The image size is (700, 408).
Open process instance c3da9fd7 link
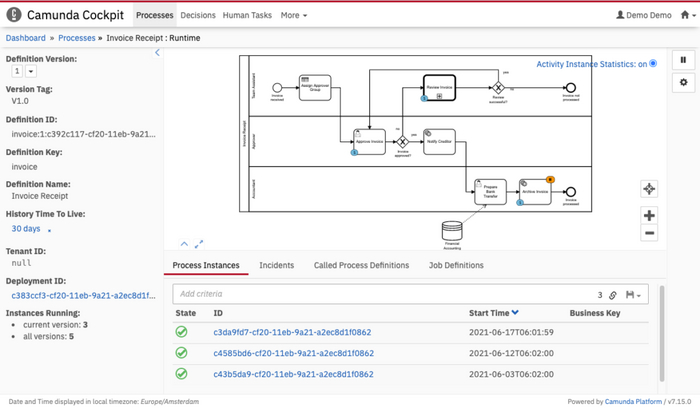[x=292, y=332]
